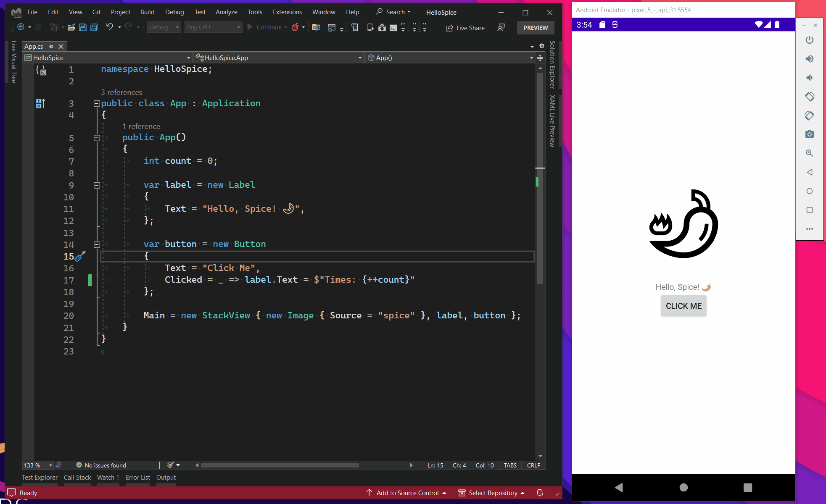Open the Any CPU platform dropdown
The image size is (826, 504).
pyautogui.click(x=213, y=27)
